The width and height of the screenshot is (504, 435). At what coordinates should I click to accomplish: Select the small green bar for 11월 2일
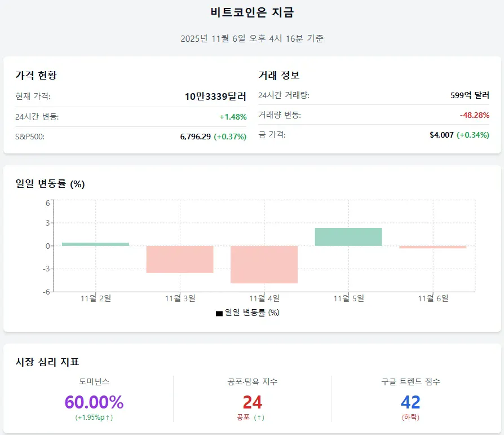tap(95, 244)
